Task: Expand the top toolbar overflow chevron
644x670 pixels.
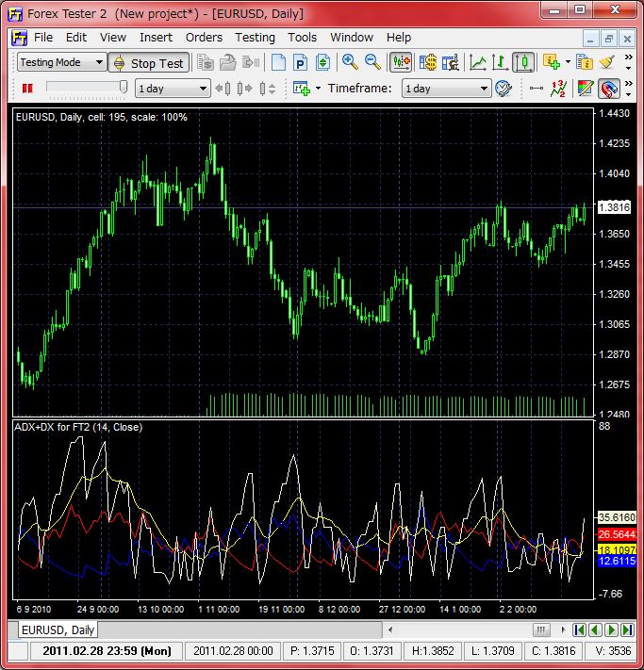Action: 628,62
